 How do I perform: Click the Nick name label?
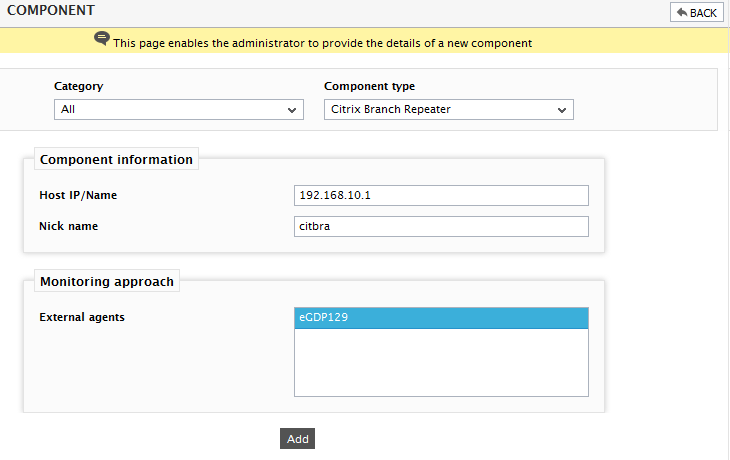coord(68,226)
